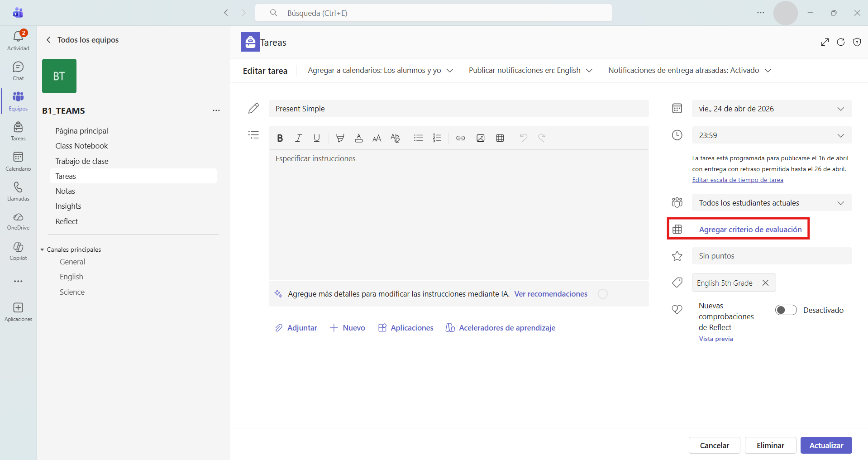The image size is (868, 460).
Task: Open Notificaciones de entrega atrasadas dropdown
Action: point(690,70)
